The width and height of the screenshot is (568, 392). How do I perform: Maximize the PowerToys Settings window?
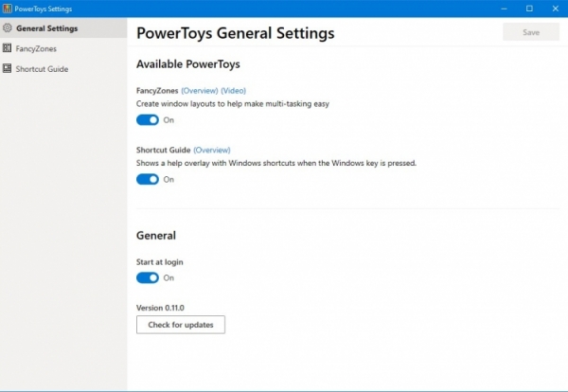(x=529, y=9)
